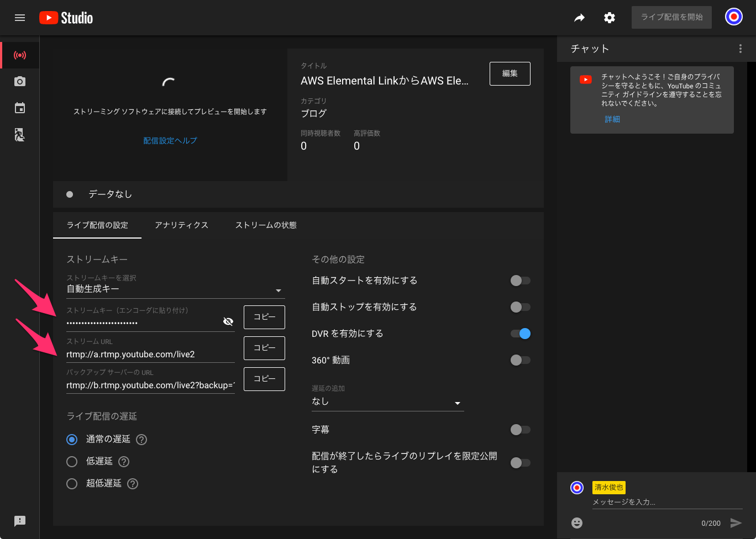This screenshot has width=756, height=539.
Task: Open the send feedback icon
Action: point(20,521)
